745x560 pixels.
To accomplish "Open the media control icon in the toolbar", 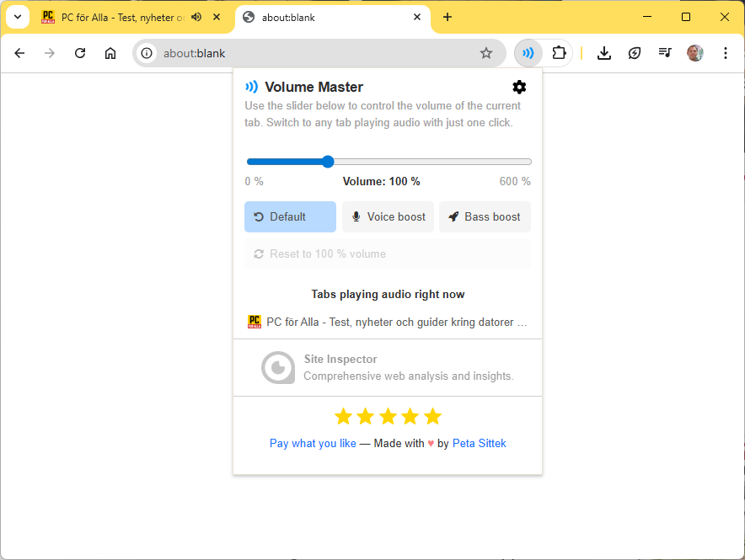I will pyautogui.click(x=665, y=52).
